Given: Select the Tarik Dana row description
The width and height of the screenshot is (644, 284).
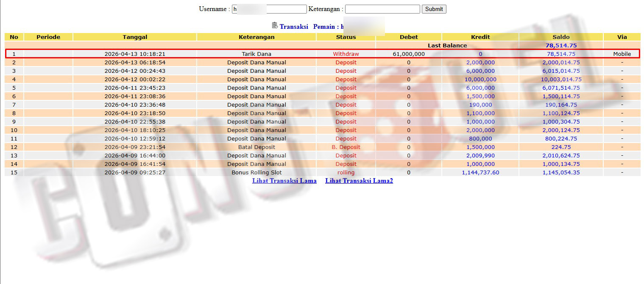Looking at the screenshot, I should 256,54.
